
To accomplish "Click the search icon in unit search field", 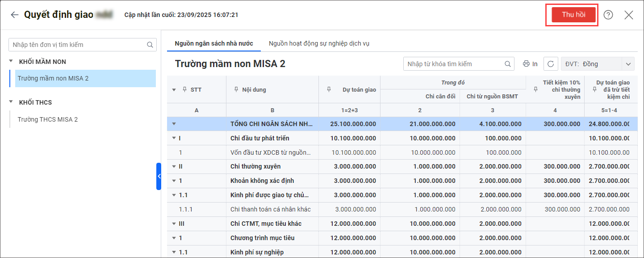I will coord(150,45).
